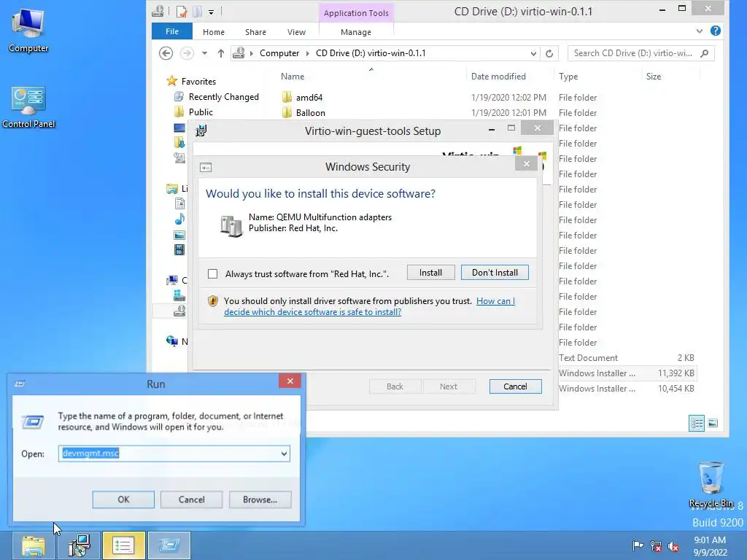Cancel the Virtio-win-guest-tools Setup
The width and height of the screenshot is (747, 560).
pos(515,386)
